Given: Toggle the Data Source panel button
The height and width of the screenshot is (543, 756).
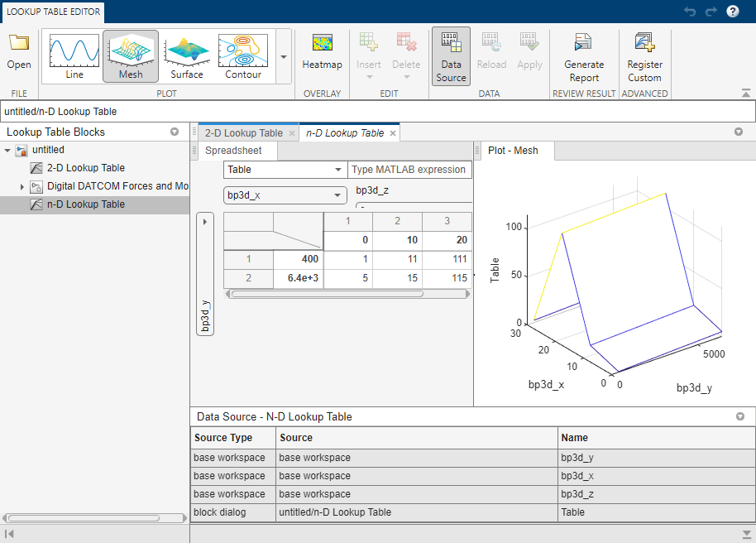Looking at the screenshot, I should (451, 56).
